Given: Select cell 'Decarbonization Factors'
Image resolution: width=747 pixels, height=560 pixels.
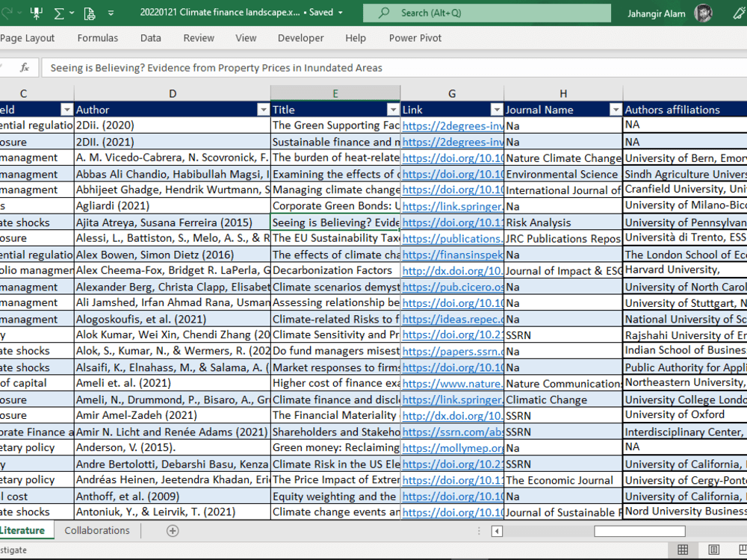Looking at the screenshot, I should (x=335, y=270).
